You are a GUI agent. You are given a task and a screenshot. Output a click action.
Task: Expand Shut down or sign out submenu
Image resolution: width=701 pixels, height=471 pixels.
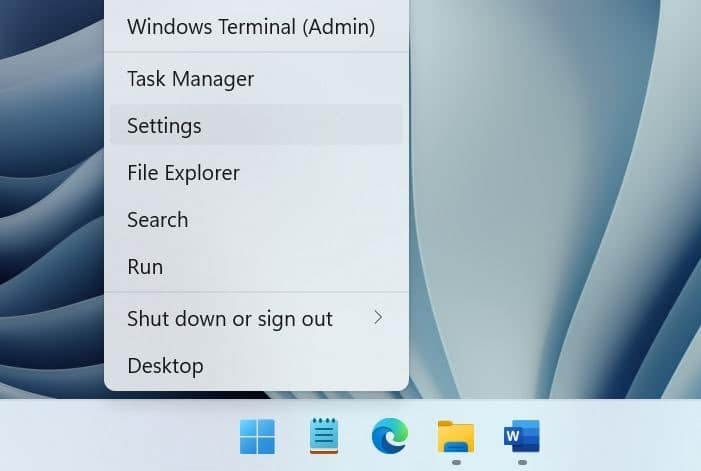pyautogui.click(x=256, y=319)
